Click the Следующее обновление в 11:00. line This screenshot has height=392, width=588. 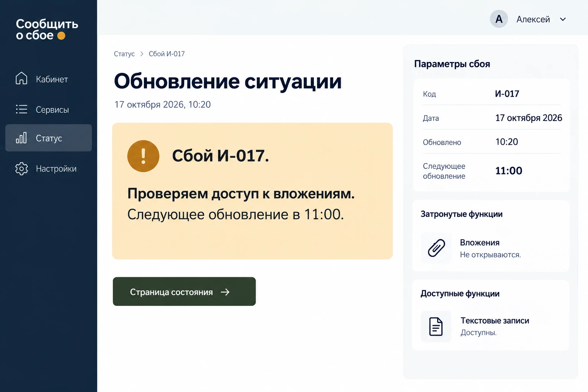click(235, 214)
